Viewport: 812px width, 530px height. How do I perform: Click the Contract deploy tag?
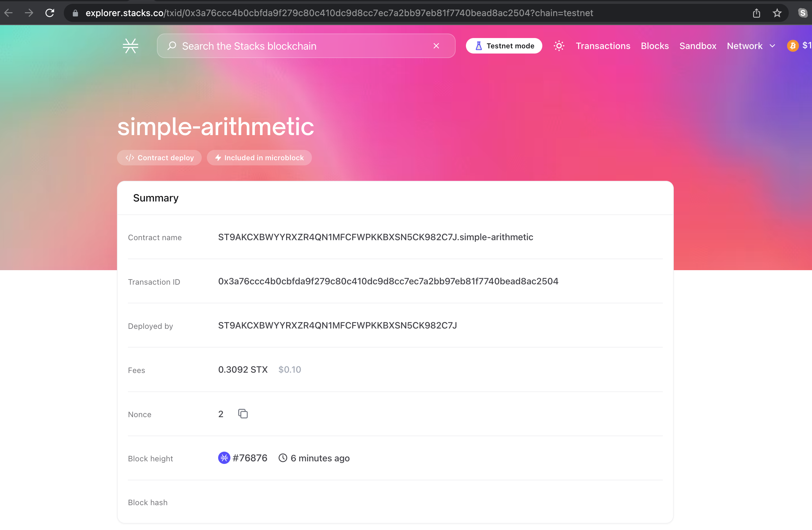159,158
